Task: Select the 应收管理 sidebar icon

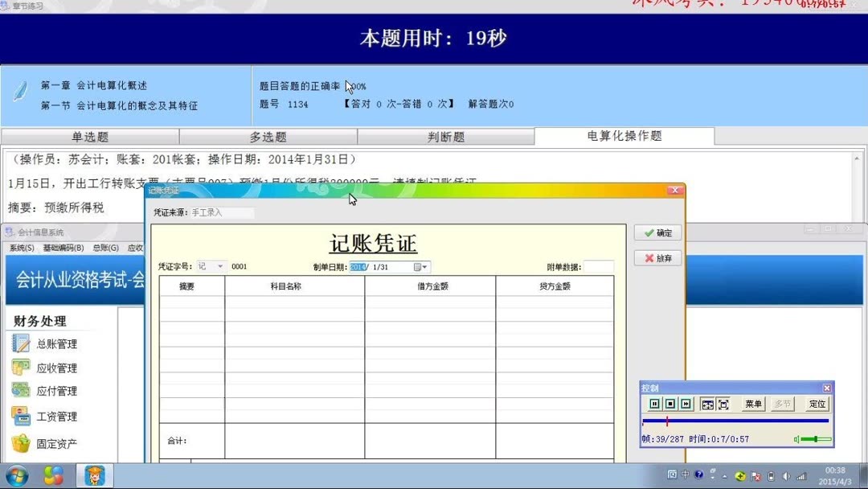Action: [48, 368]
